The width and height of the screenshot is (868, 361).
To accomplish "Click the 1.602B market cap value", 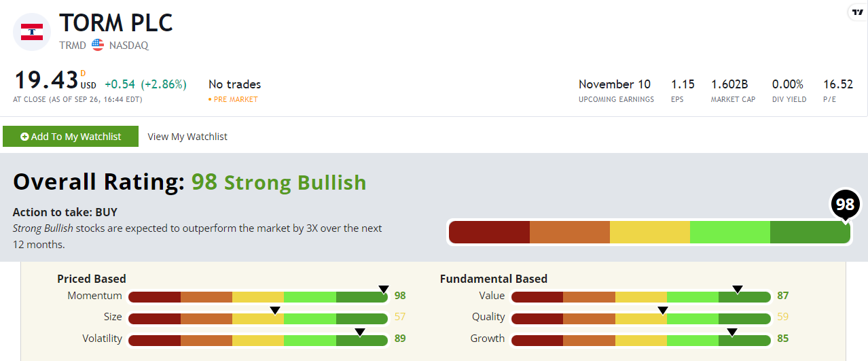I will click(x=729, y=84).
